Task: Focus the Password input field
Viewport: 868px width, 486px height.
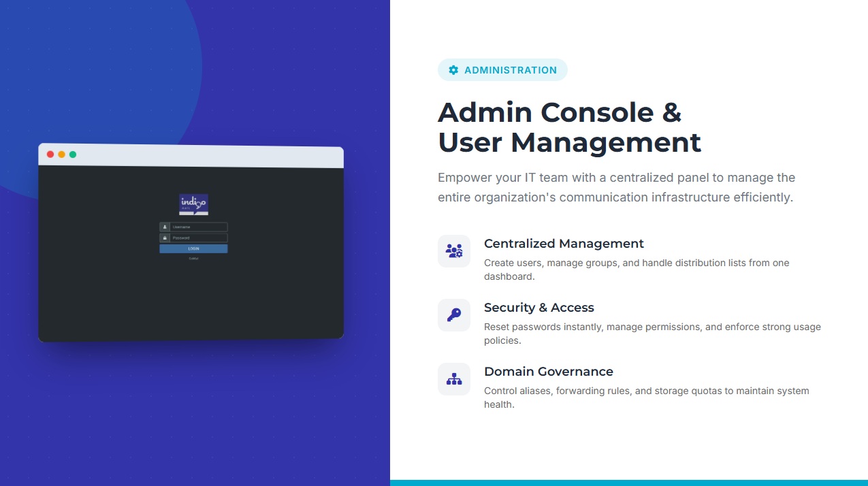Action: (198, 238)
